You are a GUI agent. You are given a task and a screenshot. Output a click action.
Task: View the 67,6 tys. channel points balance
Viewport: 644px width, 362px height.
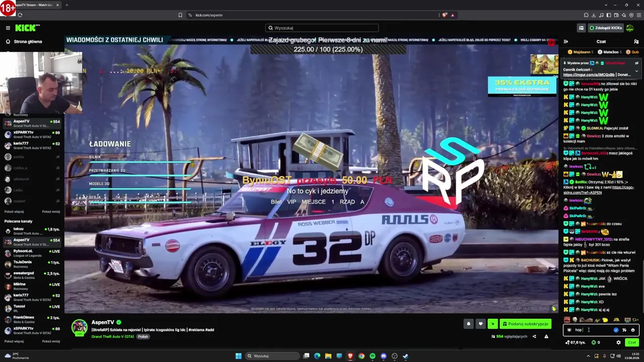(575, 342)
